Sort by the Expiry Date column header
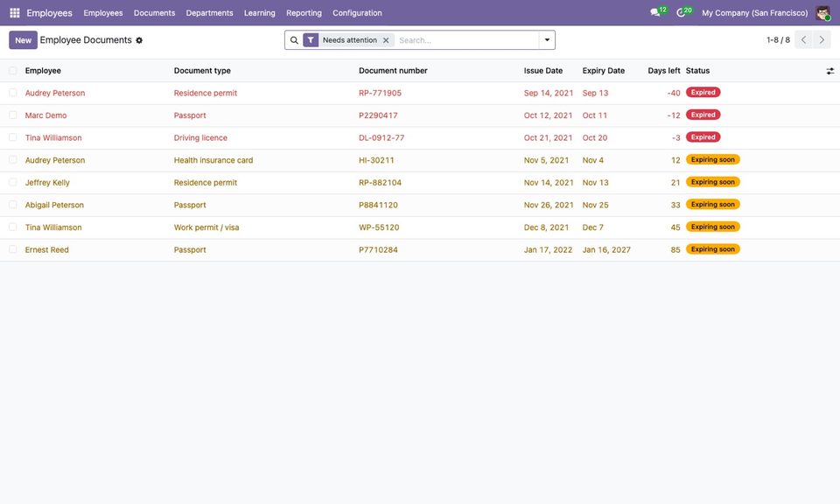 point(603,71)
